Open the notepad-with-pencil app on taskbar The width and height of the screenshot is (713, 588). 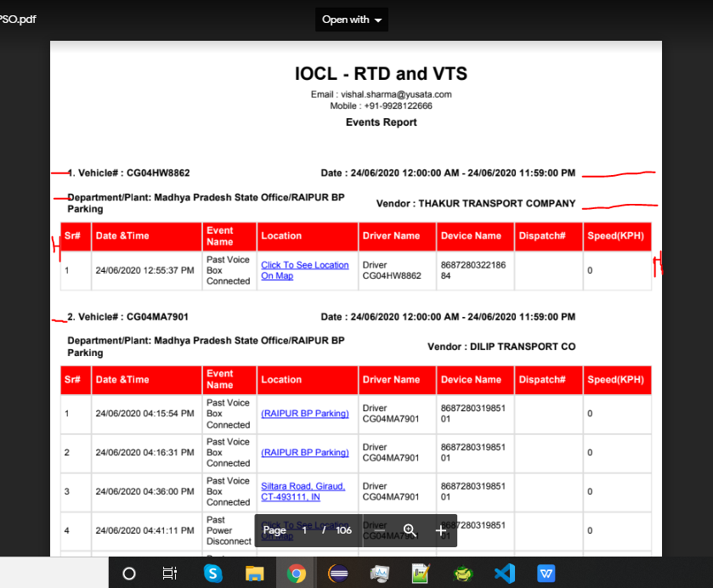pyautogui.click(x=421, y=574)
